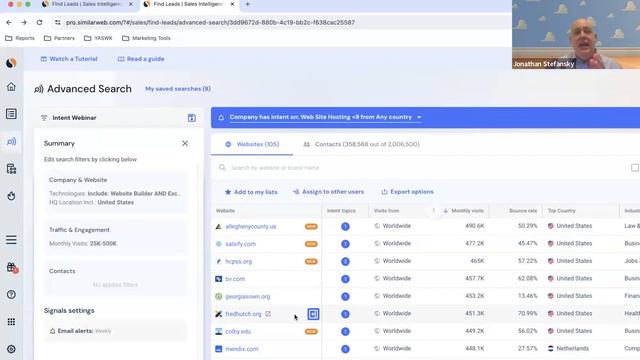The image size is (640, 360).
Task: Open a new browser tab
Action: click(247, 4)
